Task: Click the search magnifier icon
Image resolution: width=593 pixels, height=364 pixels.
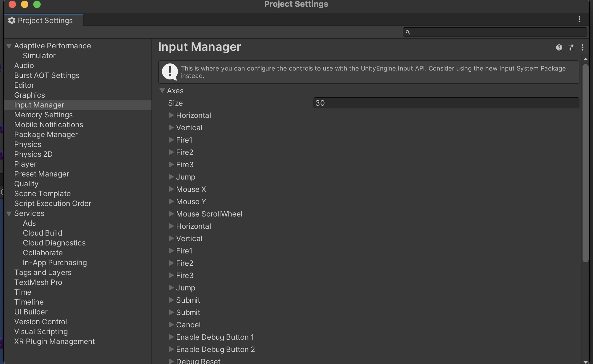Action: 408,32
